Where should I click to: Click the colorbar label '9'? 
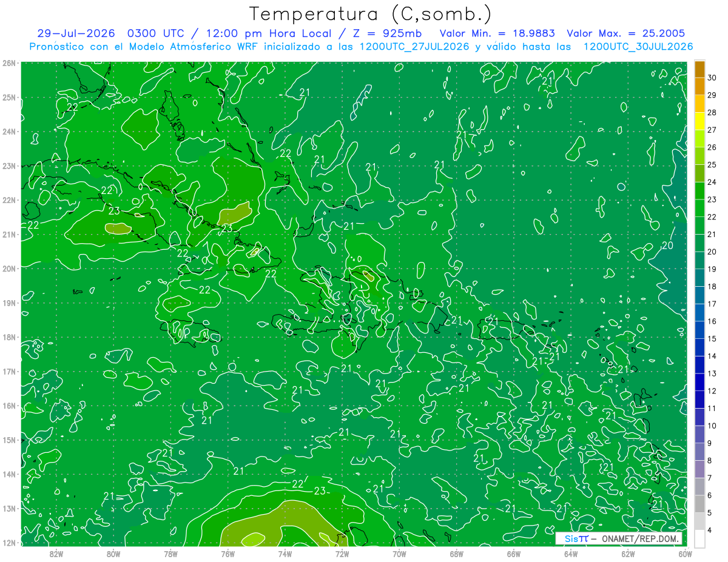pyautogui.click(x=710, y=443)
